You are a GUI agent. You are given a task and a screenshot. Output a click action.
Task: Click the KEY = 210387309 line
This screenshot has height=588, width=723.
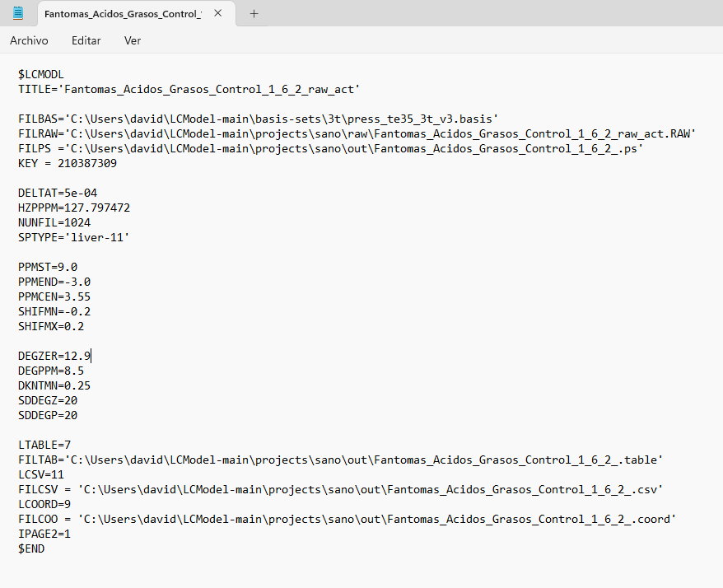(67, 163)
